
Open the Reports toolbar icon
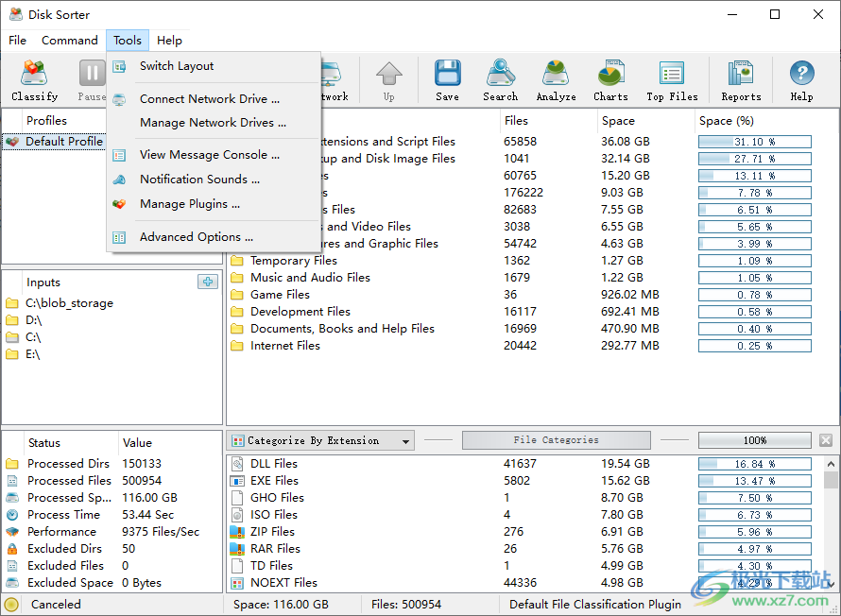(741, 74)
